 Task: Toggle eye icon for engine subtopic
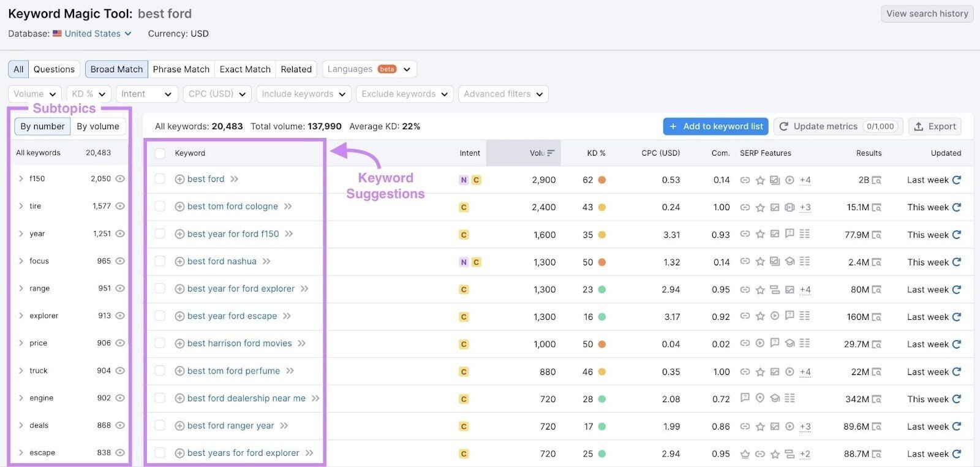120,398
